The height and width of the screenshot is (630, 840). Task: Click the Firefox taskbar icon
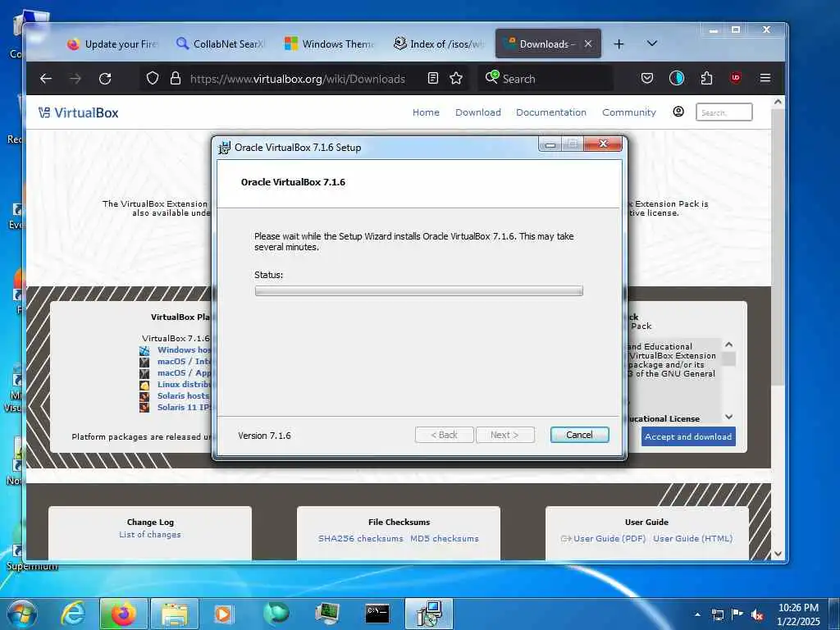(123, 614)
